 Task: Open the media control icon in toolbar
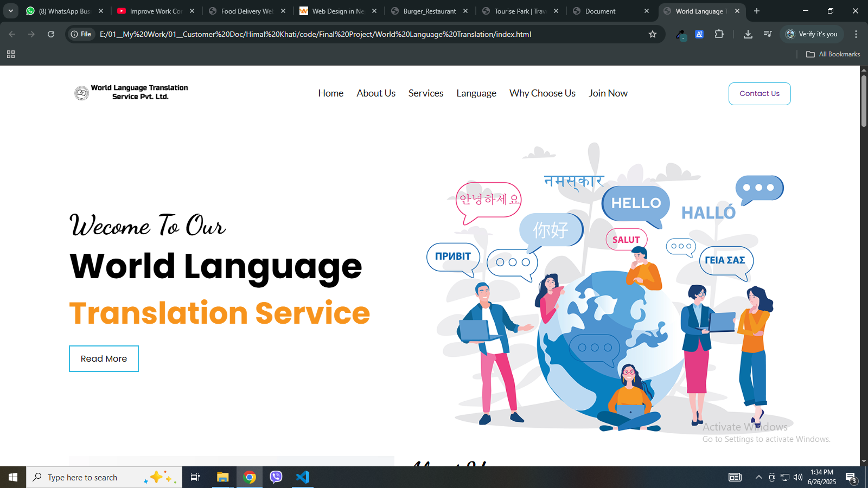768,34
